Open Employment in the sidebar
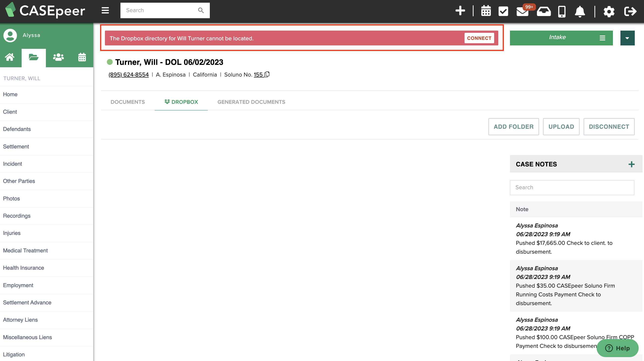This screenshot has height=361, width=644. [46, 285]
